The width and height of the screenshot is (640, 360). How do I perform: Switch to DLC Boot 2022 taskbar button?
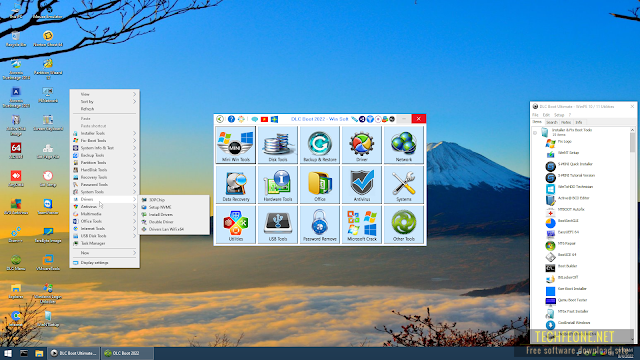(x=127, y=353)
